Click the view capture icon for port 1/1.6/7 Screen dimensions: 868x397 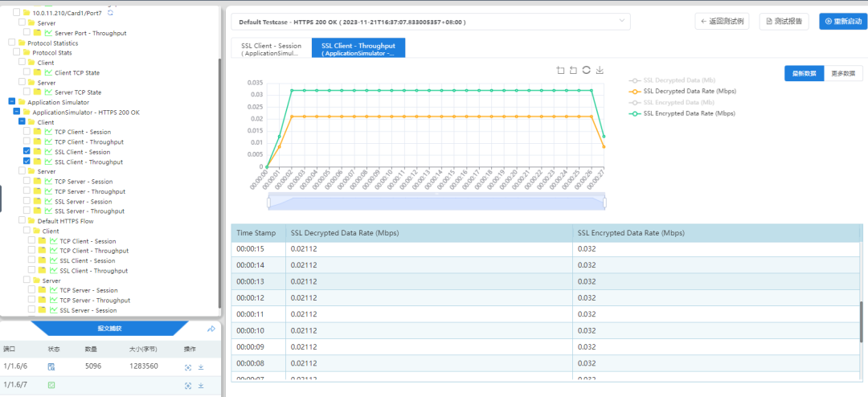point(188,386)
